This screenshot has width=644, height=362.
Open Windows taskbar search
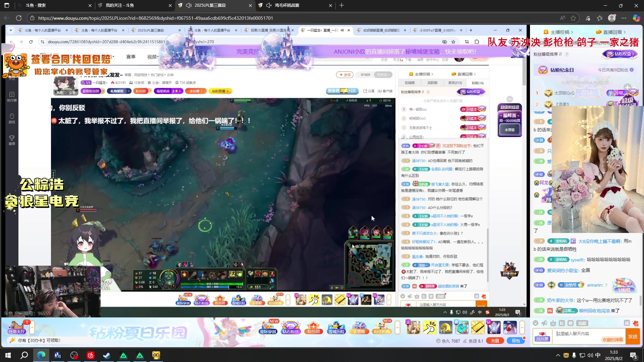24,355
